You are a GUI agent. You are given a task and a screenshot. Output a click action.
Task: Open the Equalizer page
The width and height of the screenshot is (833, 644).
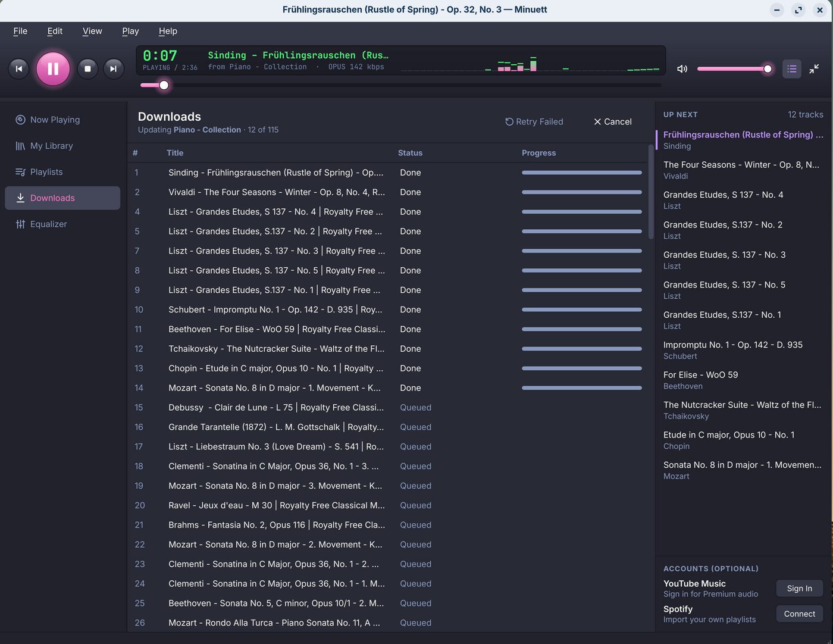pos(62,224)
